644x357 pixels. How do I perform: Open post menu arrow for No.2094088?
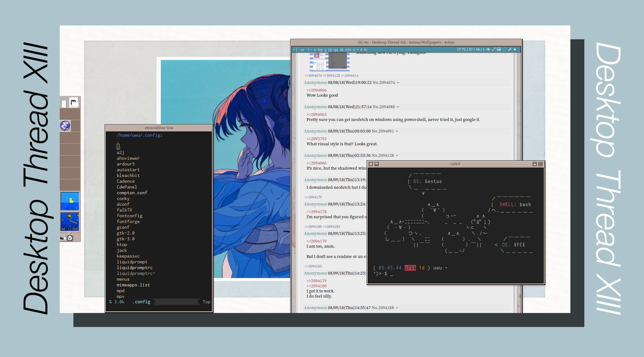coord(398,107)
